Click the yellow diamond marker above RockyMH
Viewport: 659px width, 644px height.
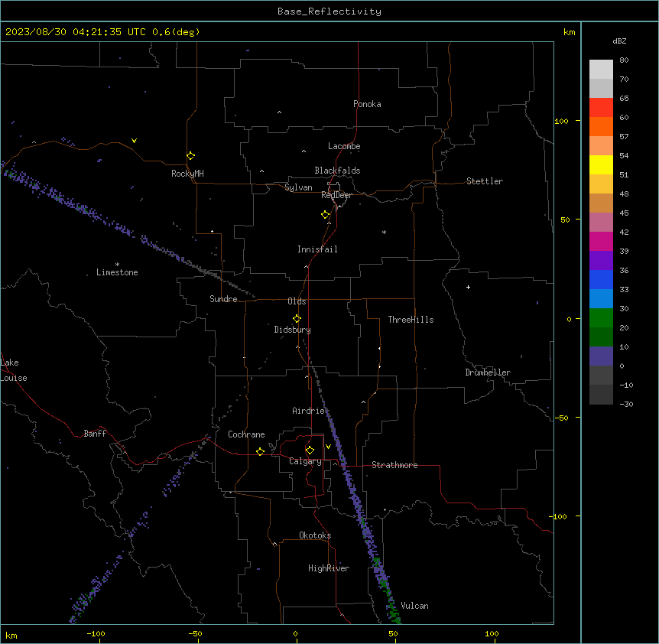191,156
